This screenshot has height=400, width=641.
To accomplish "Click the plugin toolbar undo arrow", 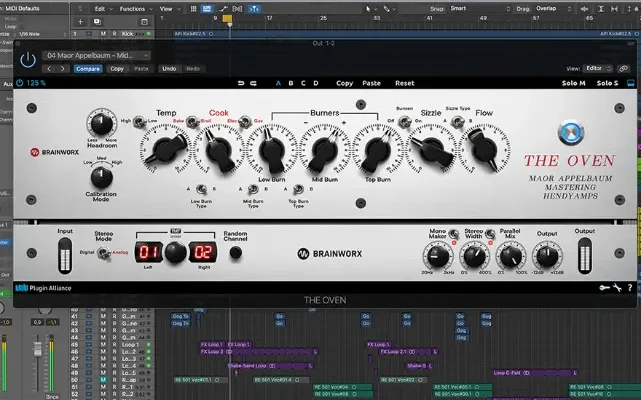I will 242,83.
